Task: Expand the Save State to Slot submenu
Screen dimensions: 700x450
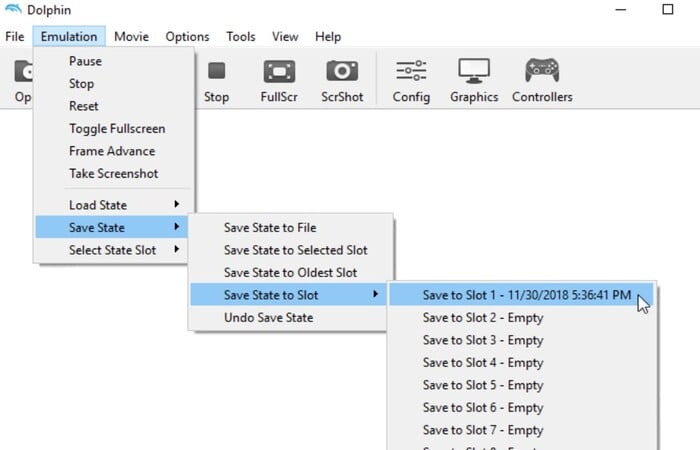Action: [x=288, y=295]
